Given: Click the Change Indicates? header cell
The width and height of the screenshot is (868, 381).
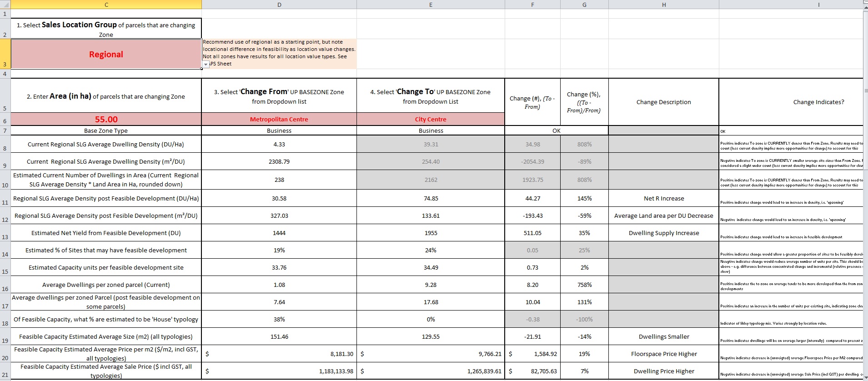Looking at the screenshot, I should [818, 102].
